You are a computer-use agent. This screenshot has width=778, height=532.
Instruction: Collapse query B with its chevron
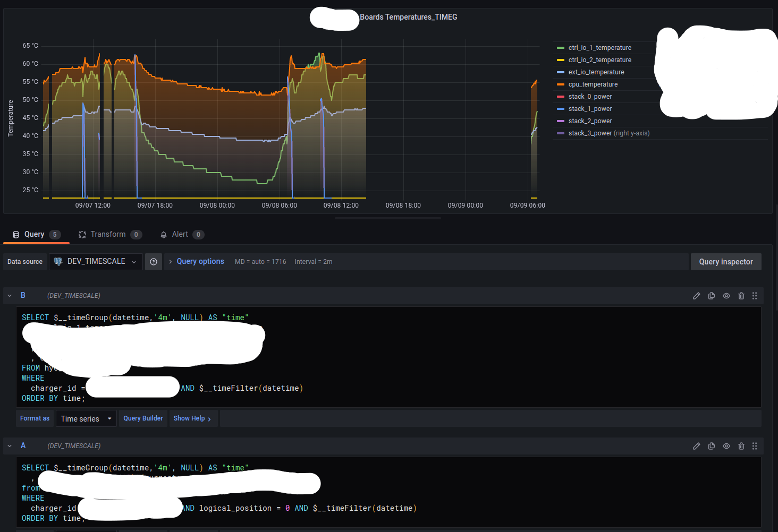(9, 295)
